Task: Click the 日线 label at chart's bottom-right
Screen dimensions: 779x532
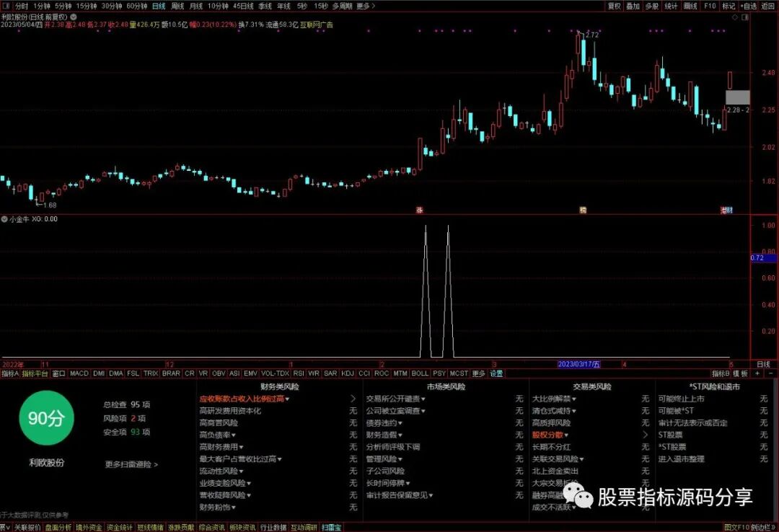Action: click(764, 364)
